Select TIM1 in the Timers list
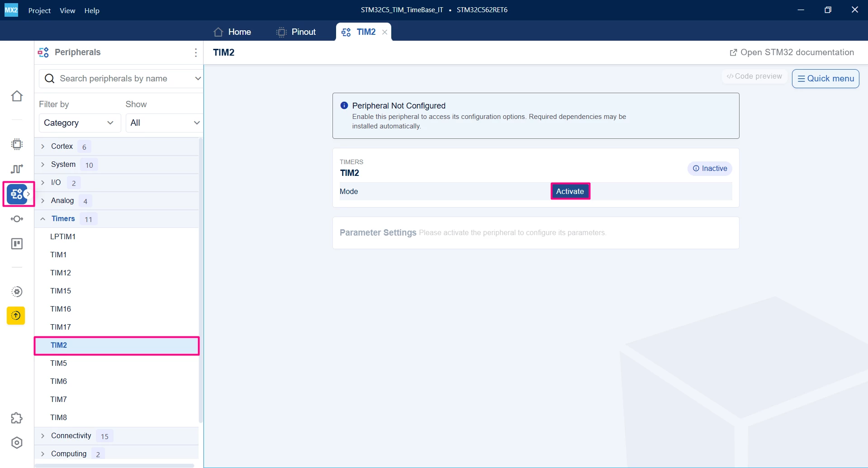The height and width of the screenshot is (468, 868). pos(117,255)
